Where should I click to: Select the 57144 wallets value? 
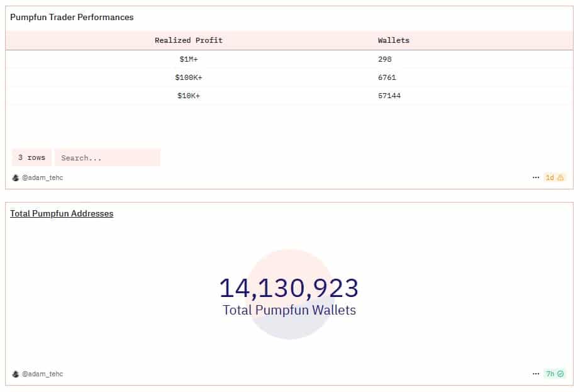click(x=389, y=96)
